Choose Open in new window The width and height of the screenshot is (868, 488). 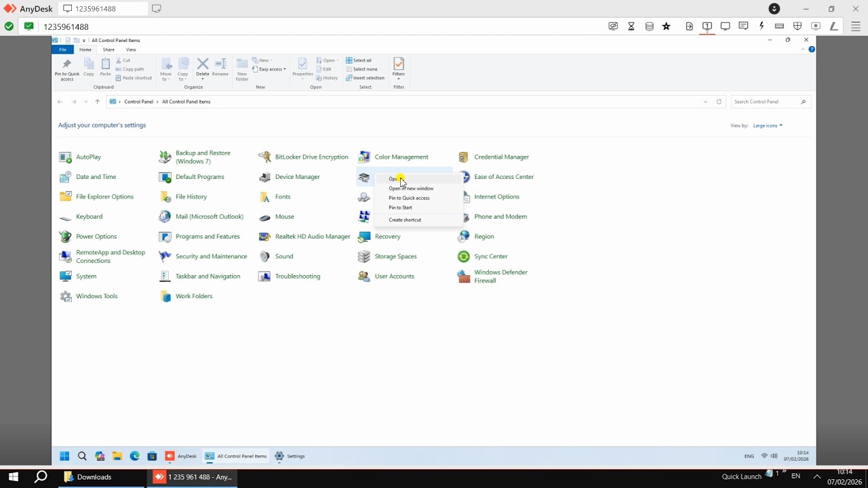[418, 188]
